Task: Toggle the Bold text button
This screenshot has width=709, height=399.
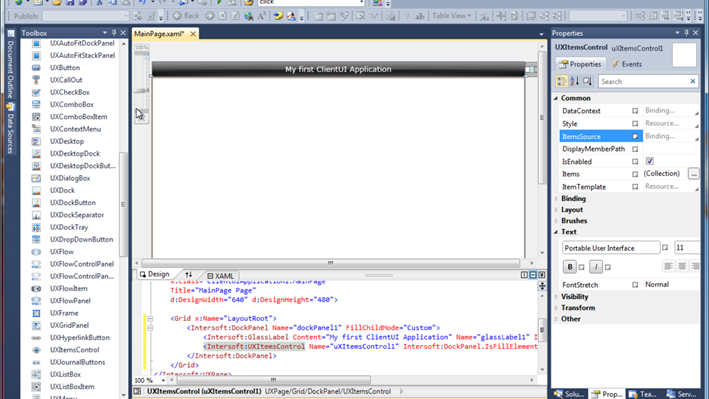Action: [x=570, y=267]
